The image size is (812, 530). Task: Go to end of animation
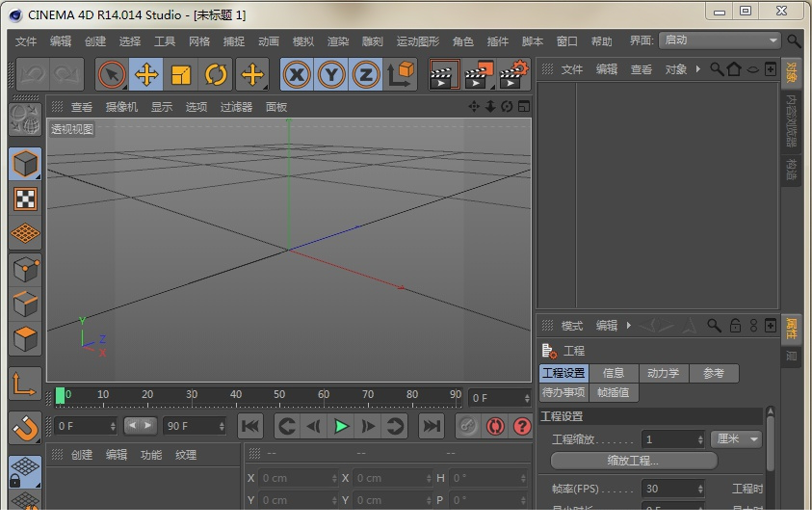point(432,426)
